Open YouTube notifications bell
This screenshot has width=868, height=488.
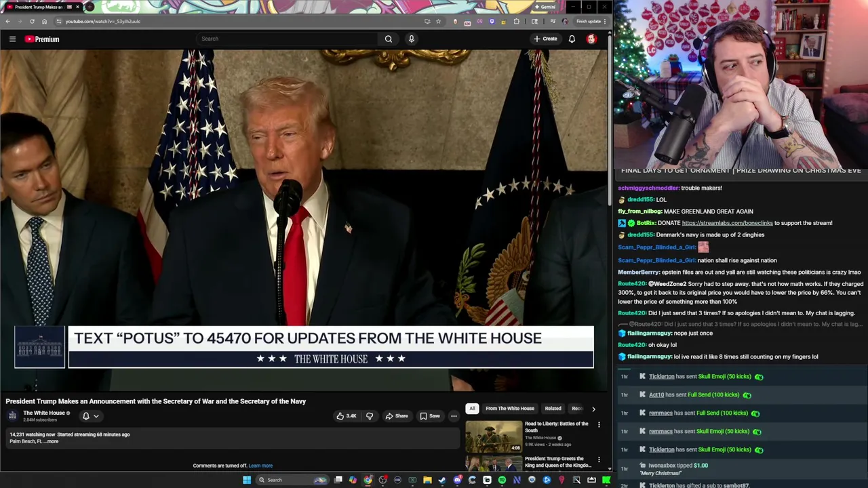point(572,39)
